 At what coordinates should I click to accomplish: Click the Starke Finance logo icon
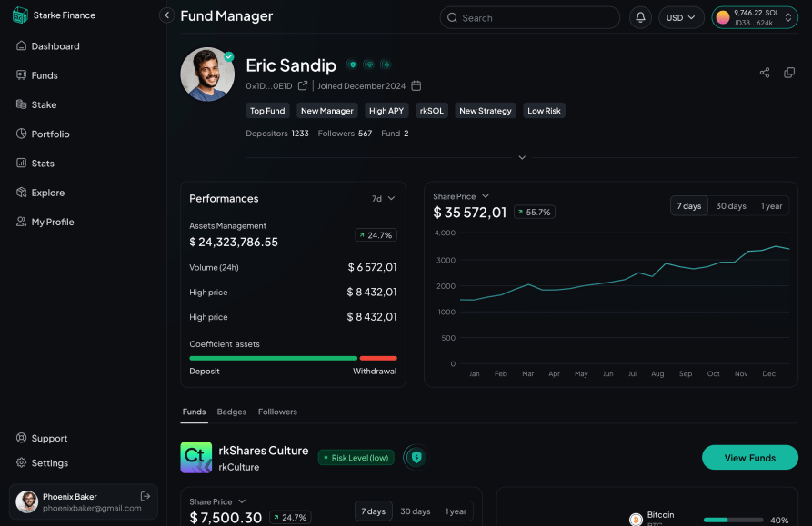(x=20, y=15)
